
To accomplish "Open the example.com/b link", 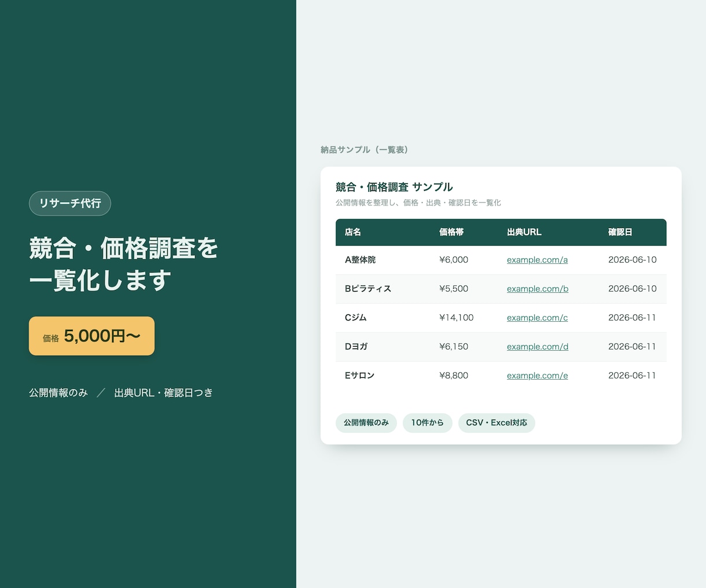I will pyautogui.click(x=538, y=289).
